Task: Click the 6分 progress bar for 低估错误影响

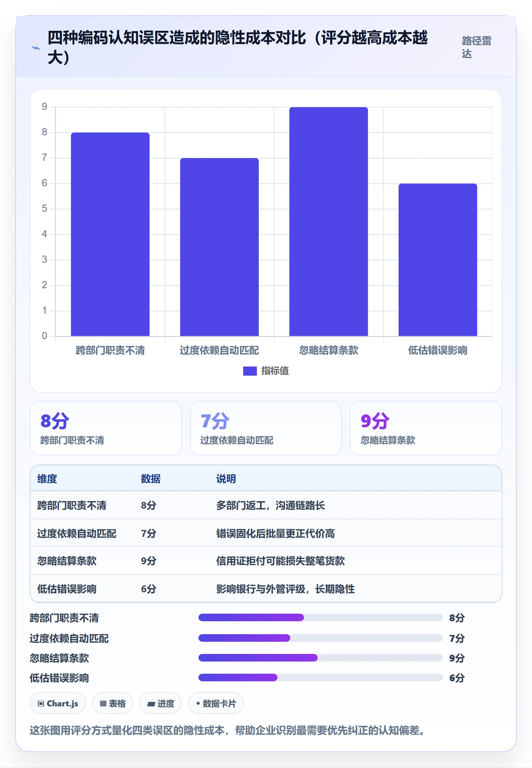Action: coord(321,678)
